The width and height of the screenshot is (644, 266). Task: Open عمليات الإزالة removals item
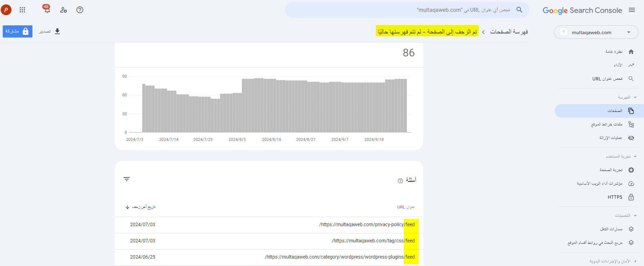(x=599, y=138)
